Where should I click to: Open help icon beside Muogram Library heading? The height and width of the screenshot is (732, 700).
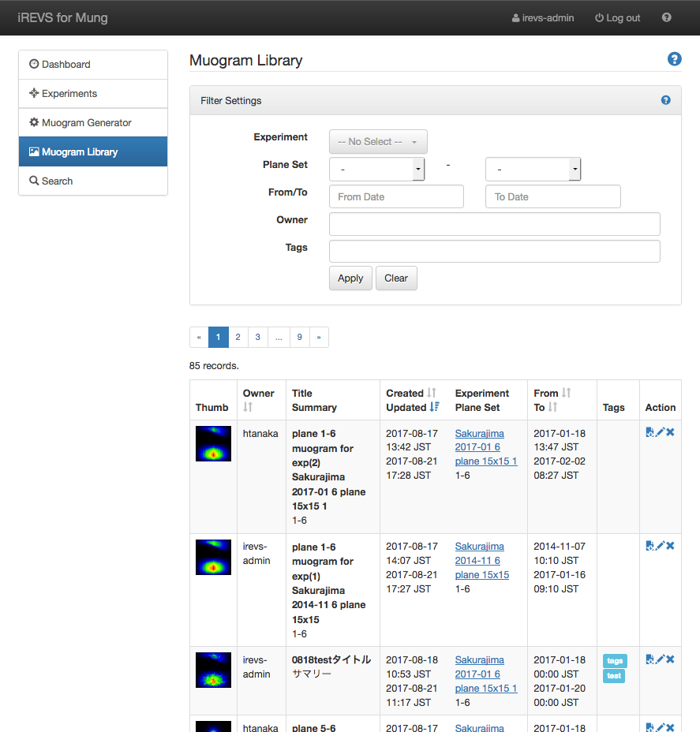click(674, 59)
